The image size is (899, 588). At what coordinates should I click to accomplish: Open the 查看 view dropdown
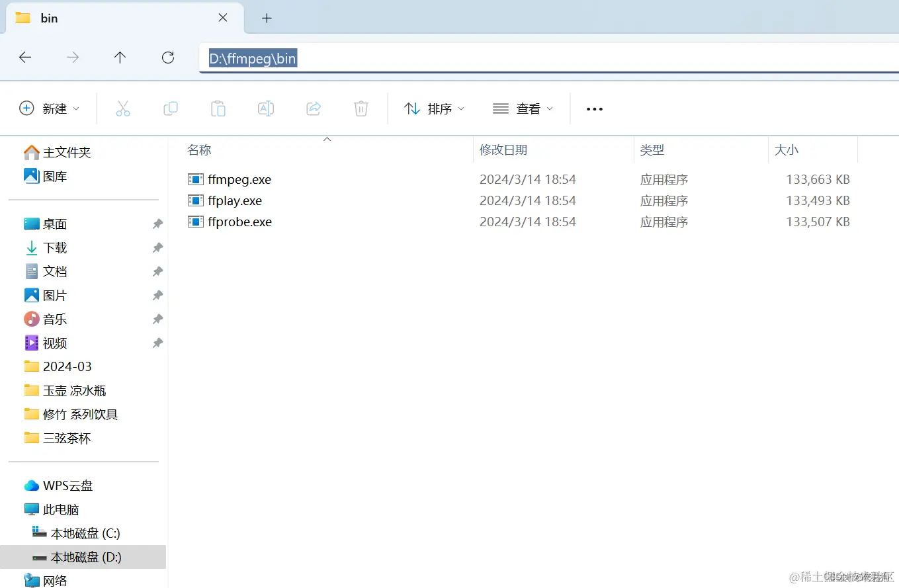point(523,108)
